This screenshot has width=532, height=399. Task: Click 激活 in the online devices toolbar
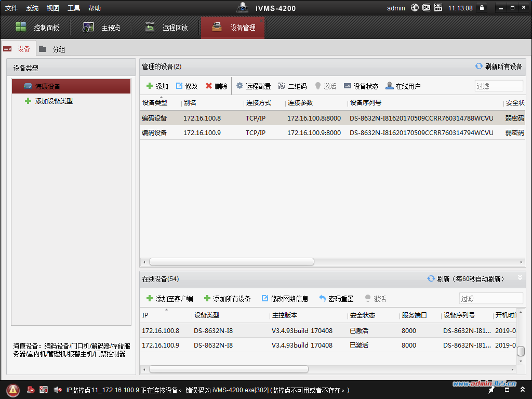coord(375,299)
